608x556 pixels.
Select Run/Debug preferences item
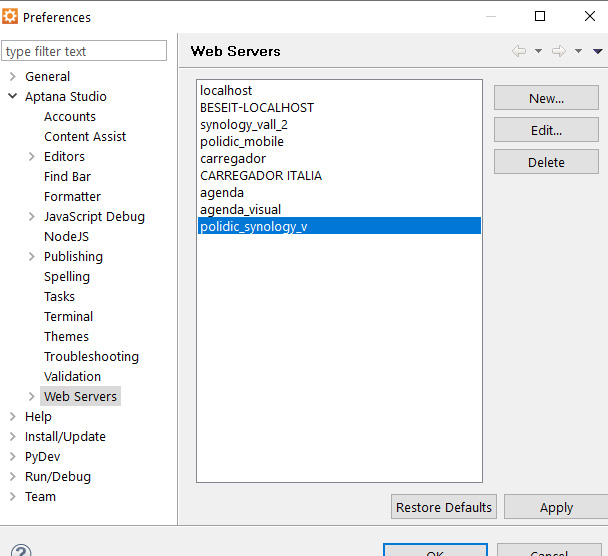coord(58,477)
